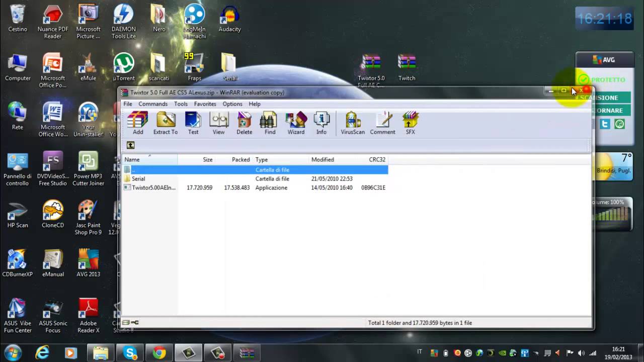
Task: Sort the list by Name column
Action: 150,159
